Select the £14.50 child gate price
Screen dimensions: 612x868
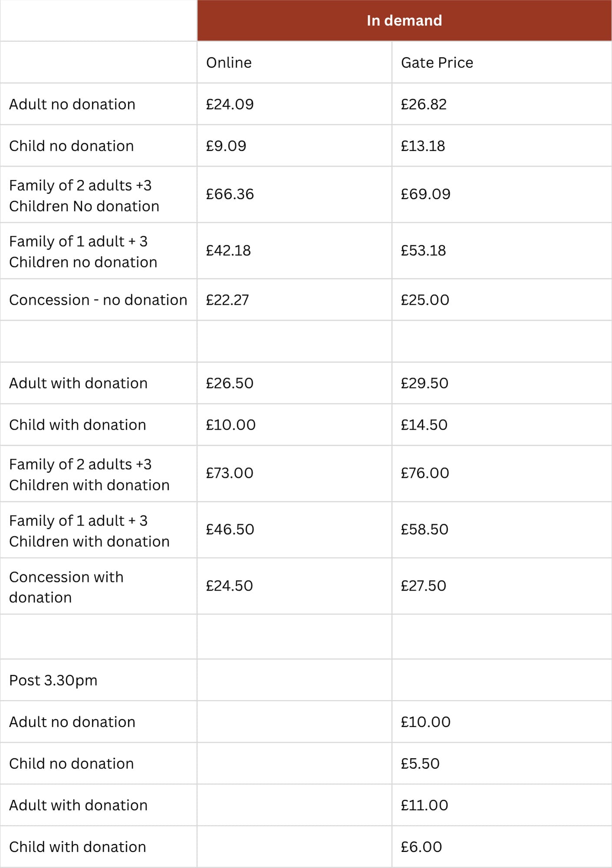point(424,425)
